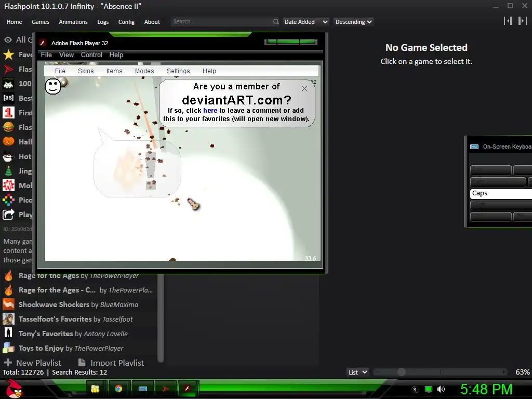Select the space invader playlist icon
Screen dimensions: 532x399
click(x=8, y=84)
